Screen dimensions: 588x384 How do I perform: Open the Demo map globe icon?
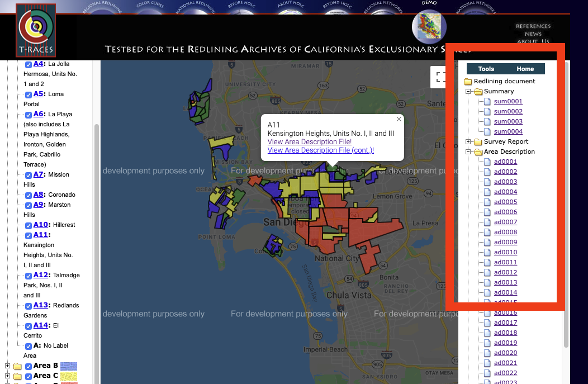click(x=429, y=27)
